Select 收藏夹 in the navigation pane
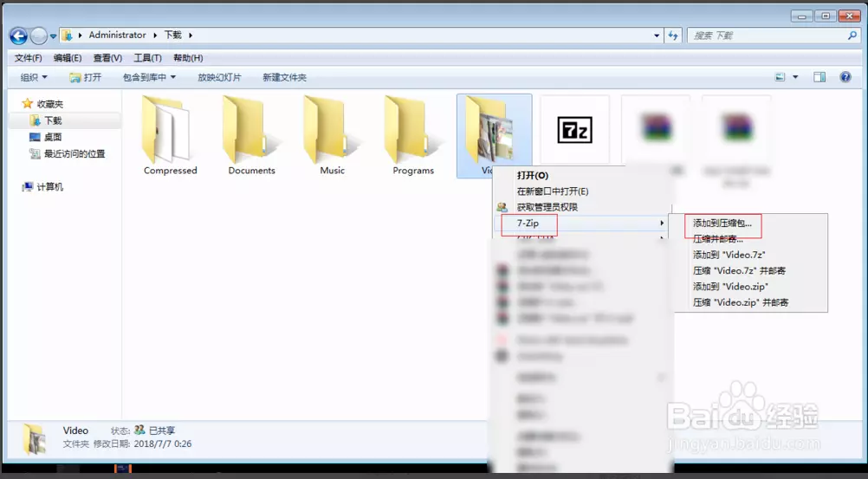868x479 pixels. pos(50,104)
